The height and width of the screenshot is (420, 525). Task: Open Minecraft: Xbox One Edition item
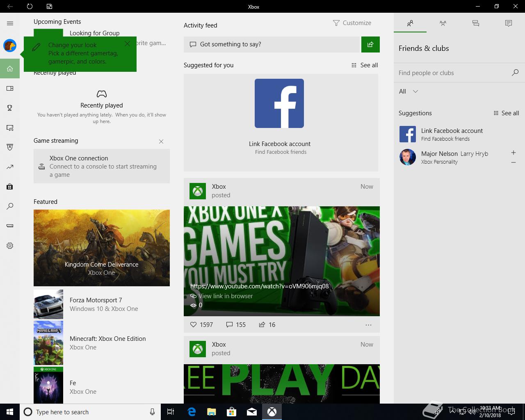click(x=102, y=343)
